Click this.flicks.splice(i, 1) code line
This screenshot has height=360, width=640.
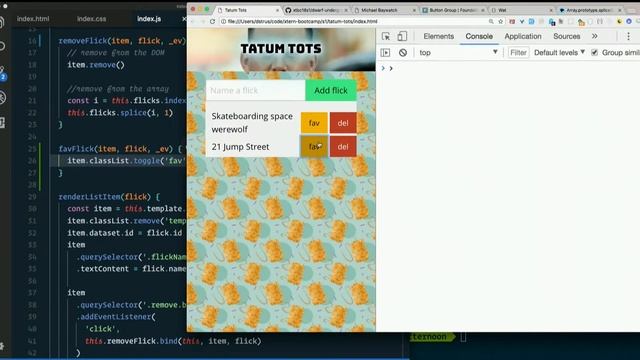(120, 113)
